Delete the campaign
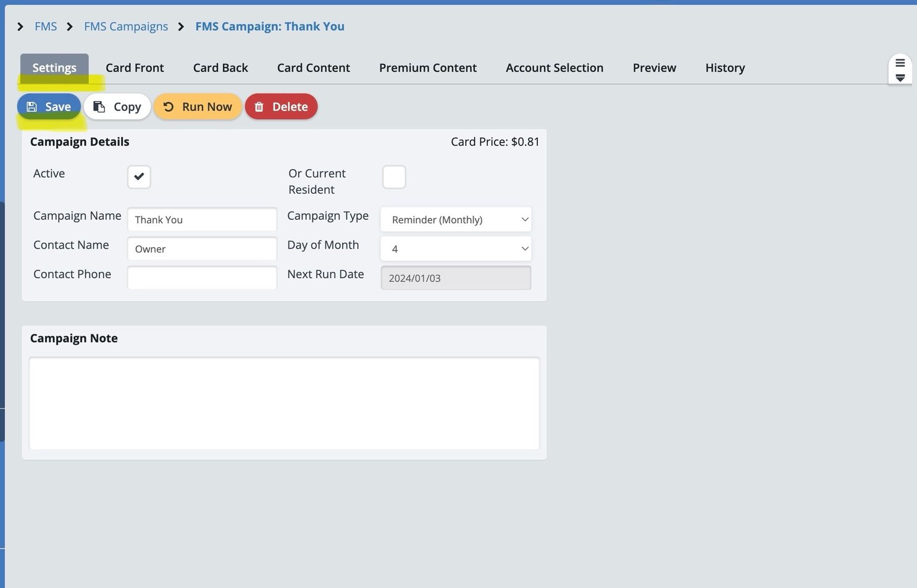This screenshot has height=588, width=917. pyautogui.click(x=281, y=107)
